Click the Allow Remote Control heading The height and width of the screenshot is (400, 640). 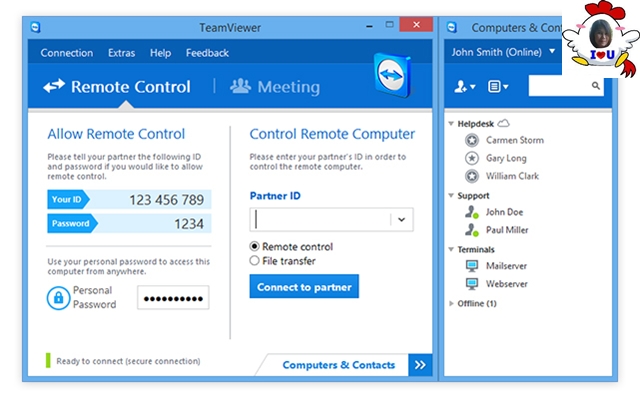116,134
